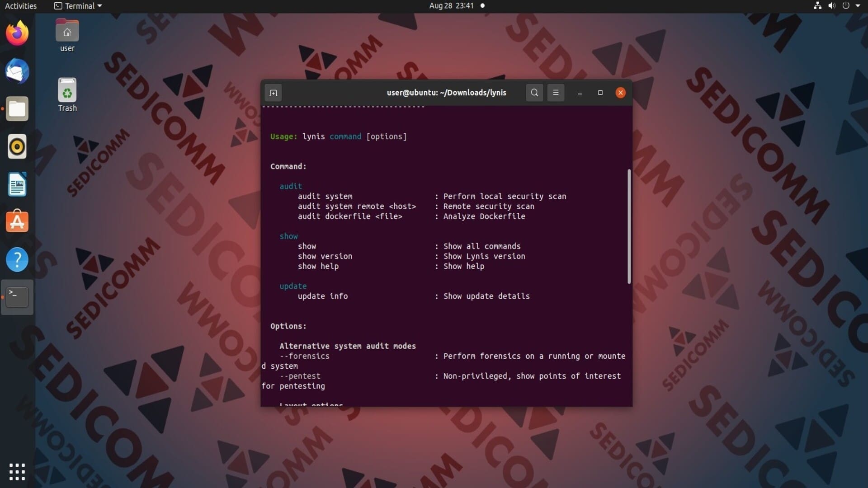This screenshot has width=868, height=488.
Task: Open the Help application
Action: coord(17,259)
